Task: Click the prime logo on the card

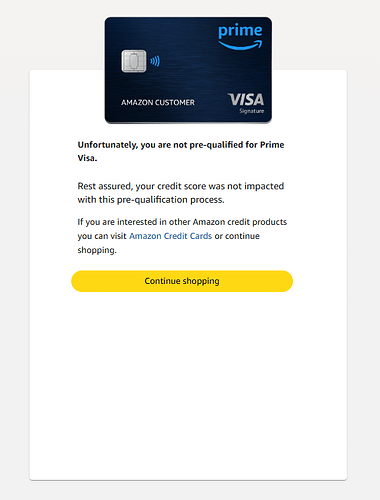Action: click(240, 32)
